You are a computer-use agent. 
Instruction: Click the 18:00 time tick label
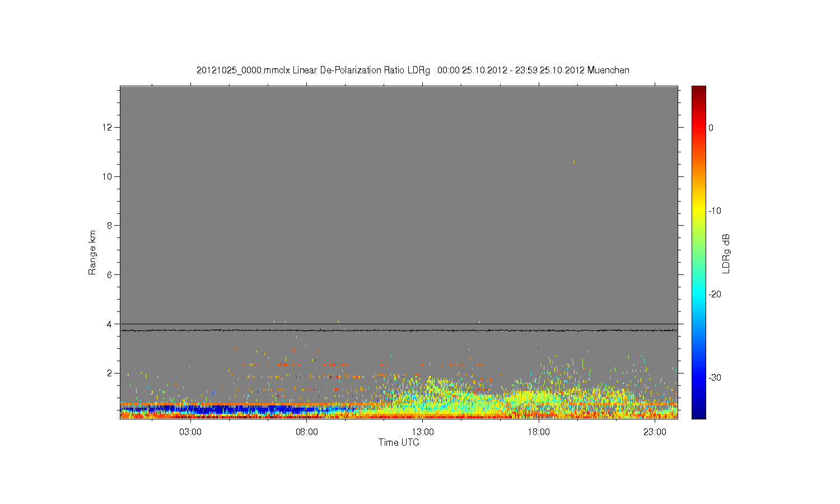(539, 432)
